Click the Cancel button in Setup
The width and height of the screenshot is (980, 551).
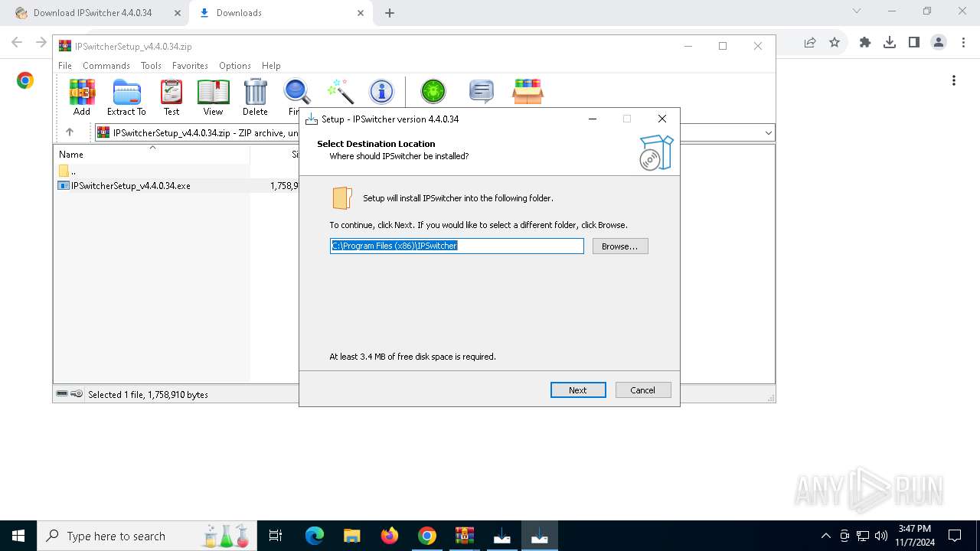coord(643,390)
